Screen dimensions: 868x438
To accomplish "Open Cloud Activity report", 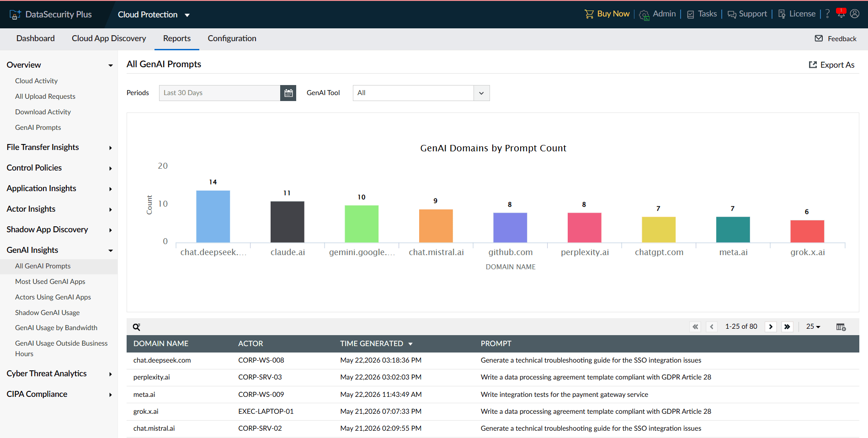I will click(x=37, y=81).
